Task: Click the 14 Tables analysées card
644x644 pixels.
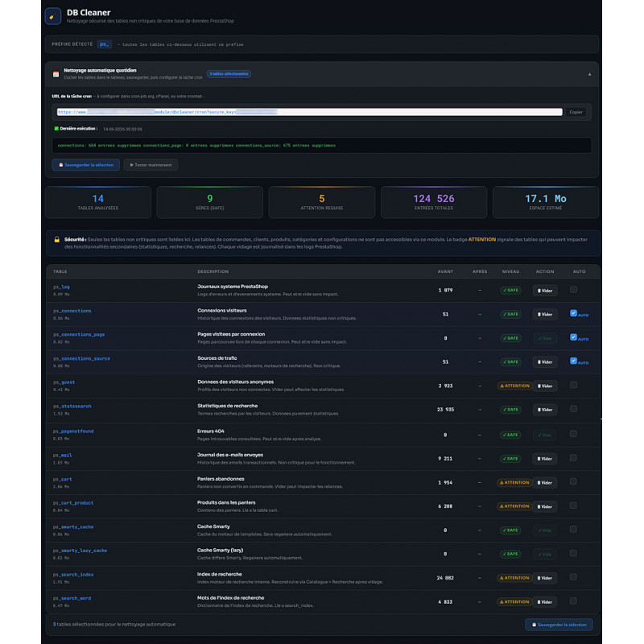Action: (98, 202)
